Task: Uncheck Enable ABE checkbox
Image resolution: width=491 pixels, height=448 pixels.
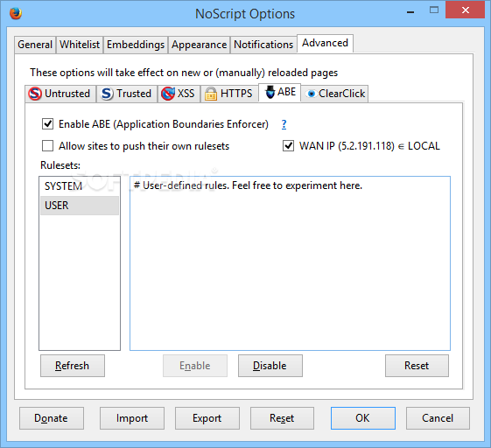Action: click(x=47, y=124)
